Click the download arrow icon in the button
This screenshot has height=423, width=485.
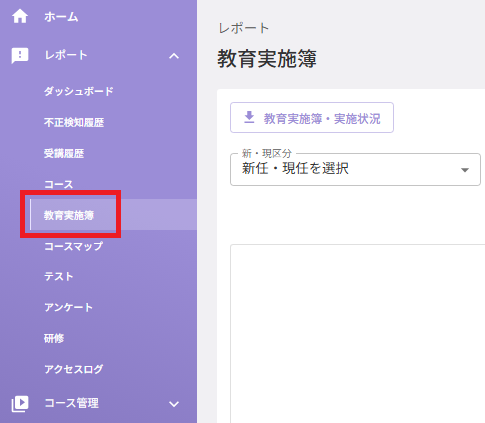(249, 117)
